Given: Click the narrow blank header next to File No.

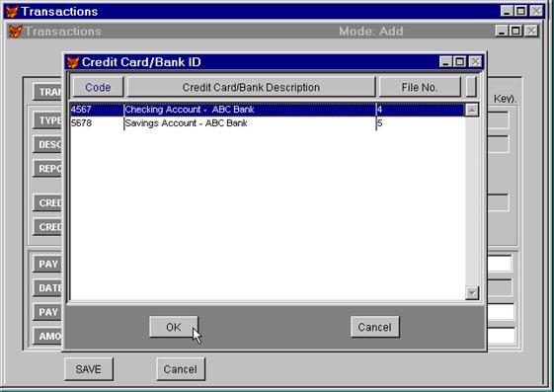Looking at the screenshot, I should 471,87.
